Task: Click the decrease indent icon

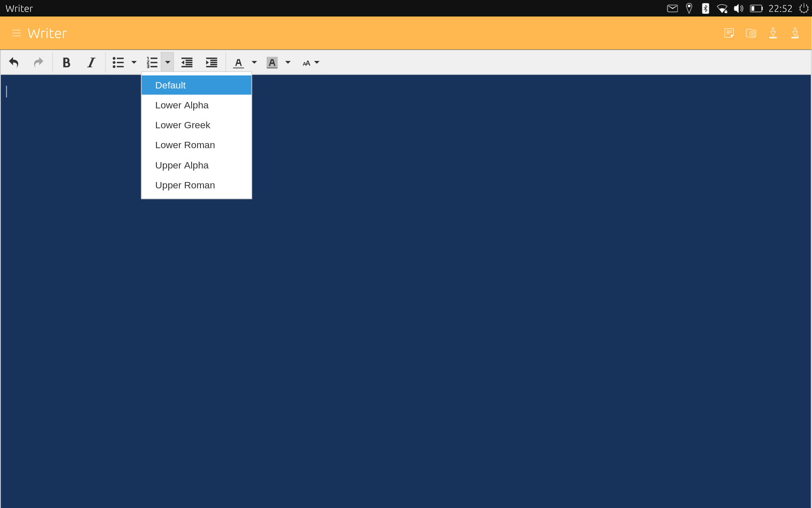Action: (187, 63)
